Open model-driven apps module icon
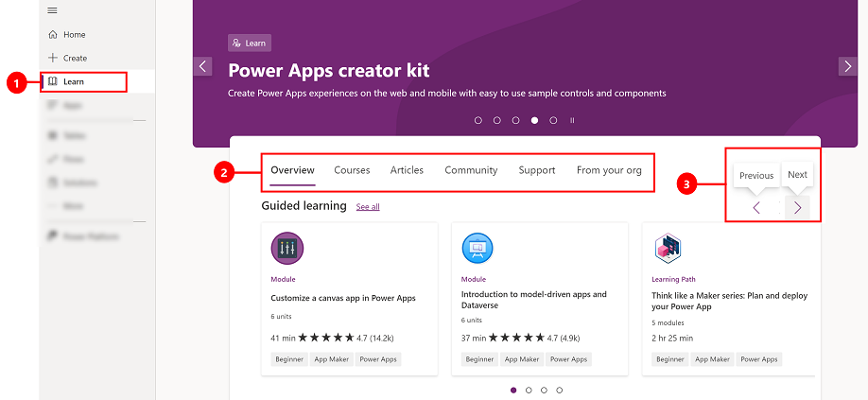The width and height of the screenshot is (868, 400). (x=477, y=249)
